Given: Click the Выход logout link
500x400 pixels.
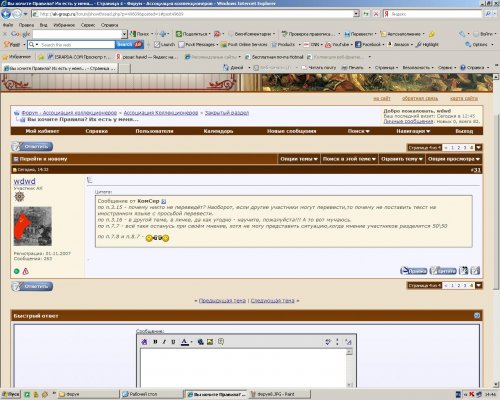Looking at the screenshot, I should (x=464, y=131).
